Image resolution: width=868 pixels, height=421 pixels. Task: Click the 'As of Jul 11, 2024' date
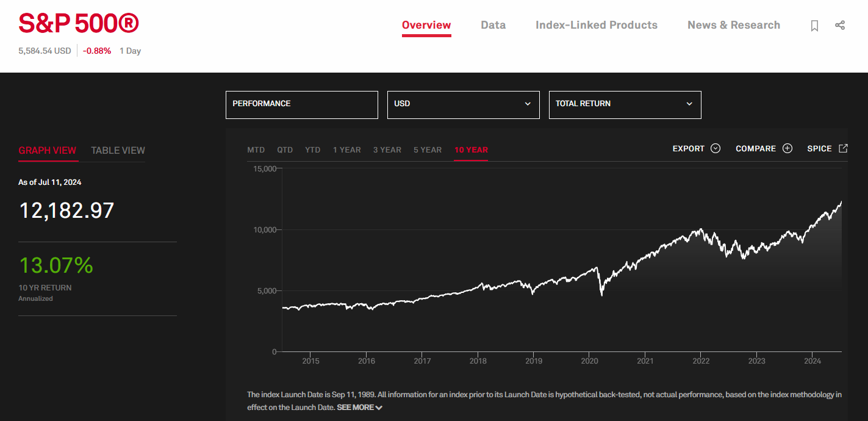[50, 182]
